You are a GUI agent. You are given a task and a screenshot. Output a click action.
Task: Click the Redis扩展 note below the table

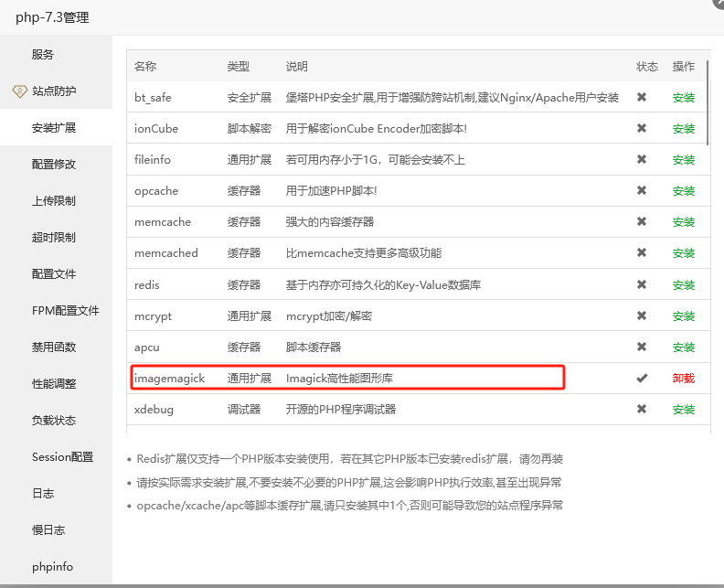349,459
